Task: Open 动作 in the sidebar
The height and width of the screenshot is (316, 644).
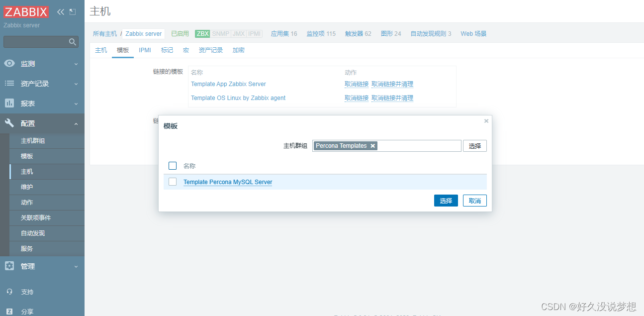Action: (27, 203)
